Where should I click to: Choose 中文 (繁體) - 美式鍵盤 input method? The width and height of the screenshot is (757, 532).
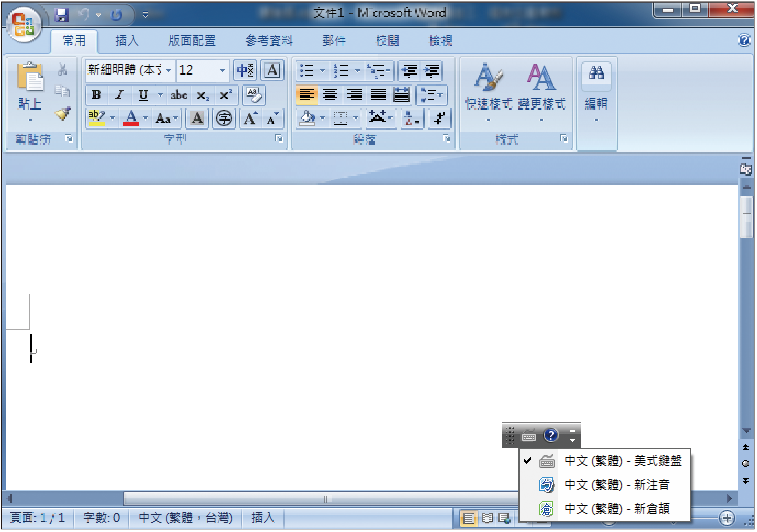tap(605, 461)
